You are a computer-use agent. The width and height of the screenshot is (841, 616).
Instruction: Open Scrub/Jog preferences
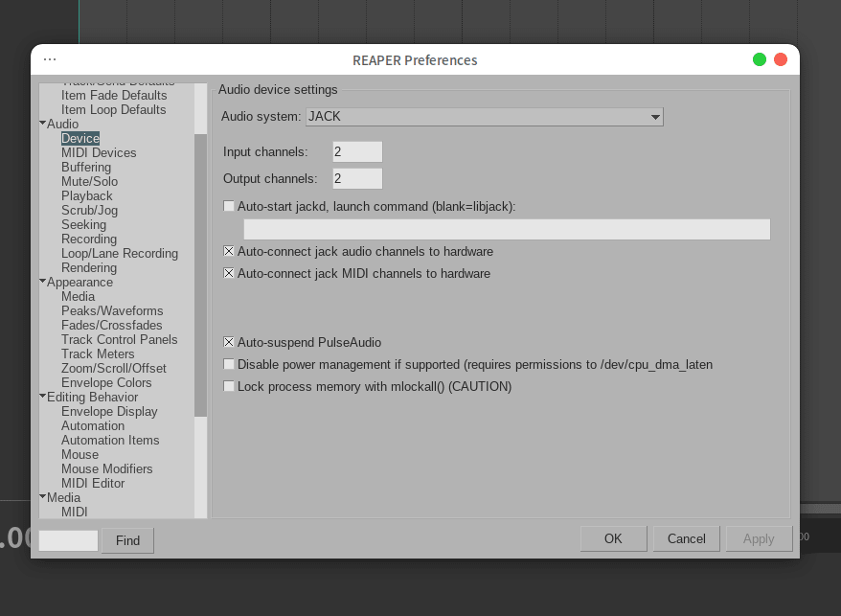[90, 211]
